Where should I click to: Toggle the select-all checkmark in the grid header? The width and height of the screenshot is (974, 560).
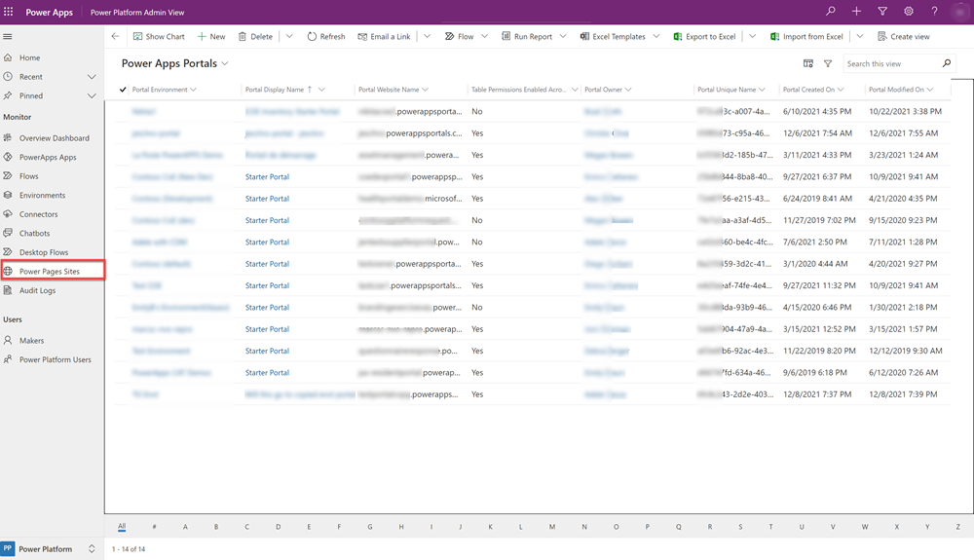pyautogui.click(x=123, y=90)
